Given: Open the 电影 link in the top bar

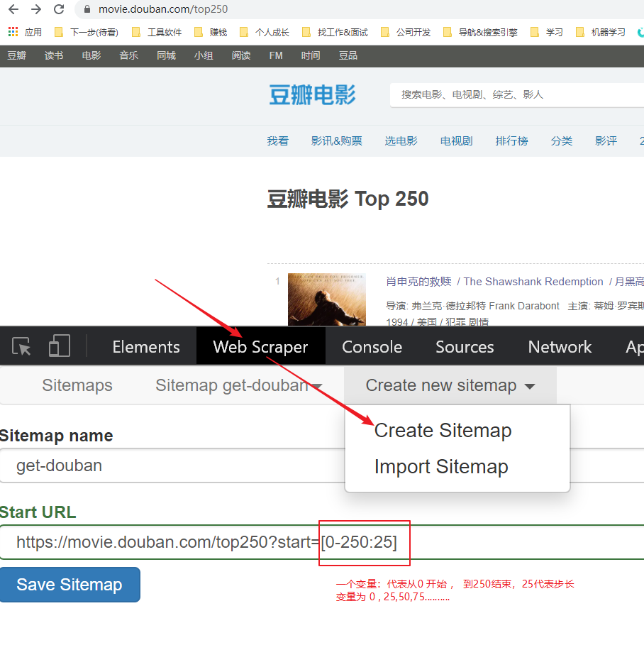Looking at the screenshot, I should click(91, 55).
